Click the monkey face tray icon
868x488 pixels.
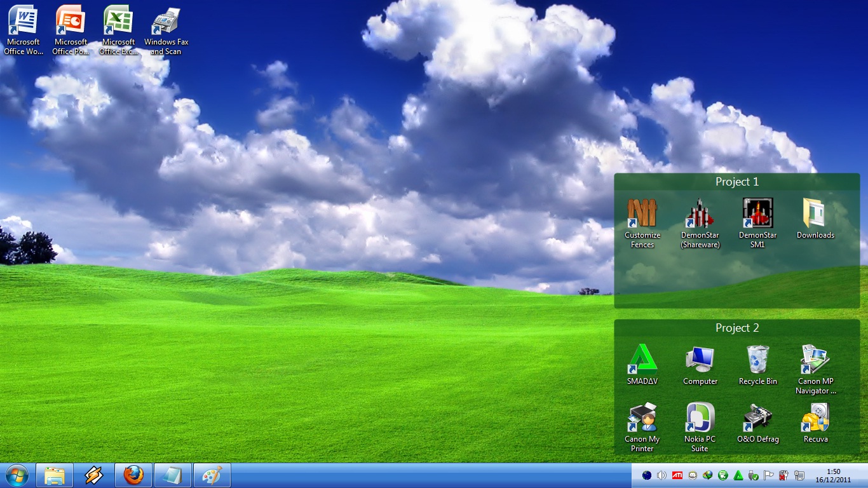click(x=693, y=475)
